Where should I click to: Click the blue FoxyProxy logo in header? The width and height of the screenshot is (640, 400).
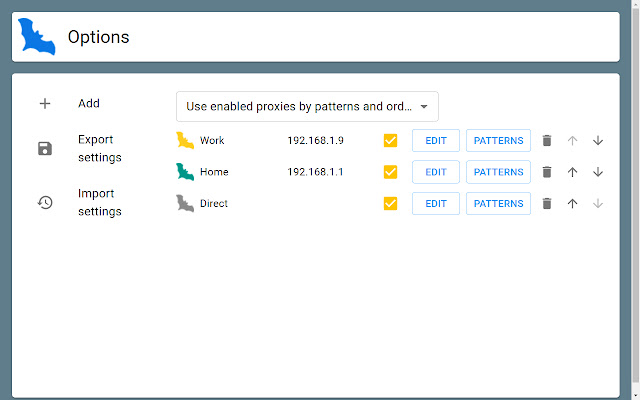tap(36, 37)
